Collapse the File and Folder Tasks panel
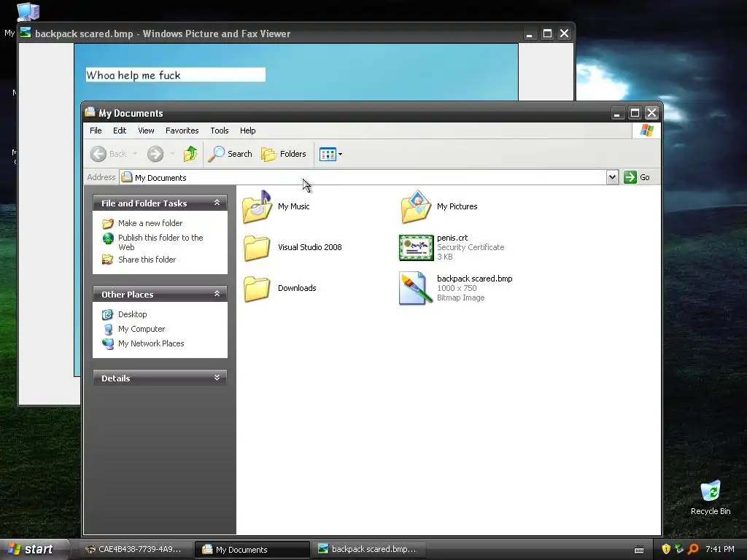 tap(217, 203)
